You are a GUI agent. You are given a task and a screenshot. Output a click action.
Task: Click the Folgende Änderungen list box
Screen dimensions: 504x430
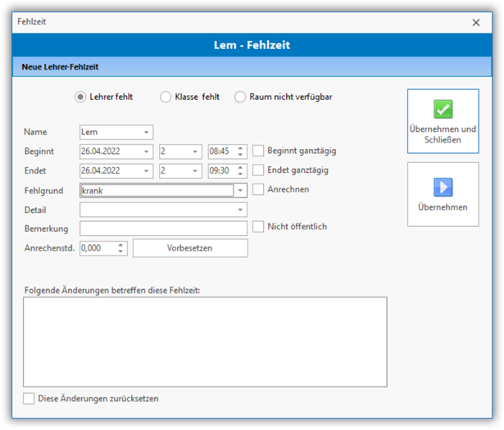205,342
